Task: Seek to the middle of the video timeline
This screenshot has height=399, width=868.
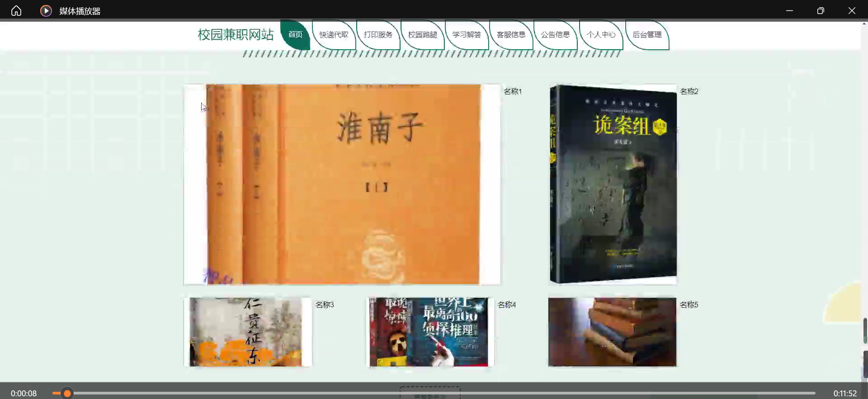Action: coord(434,394)
